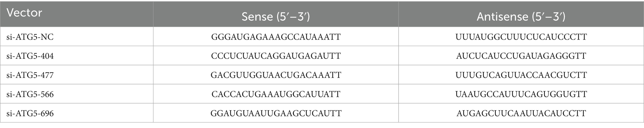Screen dimensions: 644x128
Task: Select the si-ATG5-566 row label
Action: coord(30,94)
